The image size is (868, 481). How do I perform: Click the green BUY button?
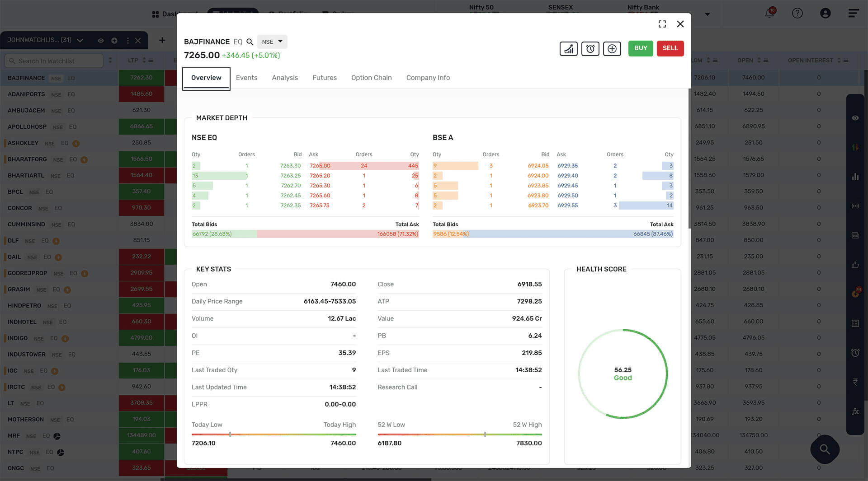tap(641, 48)
